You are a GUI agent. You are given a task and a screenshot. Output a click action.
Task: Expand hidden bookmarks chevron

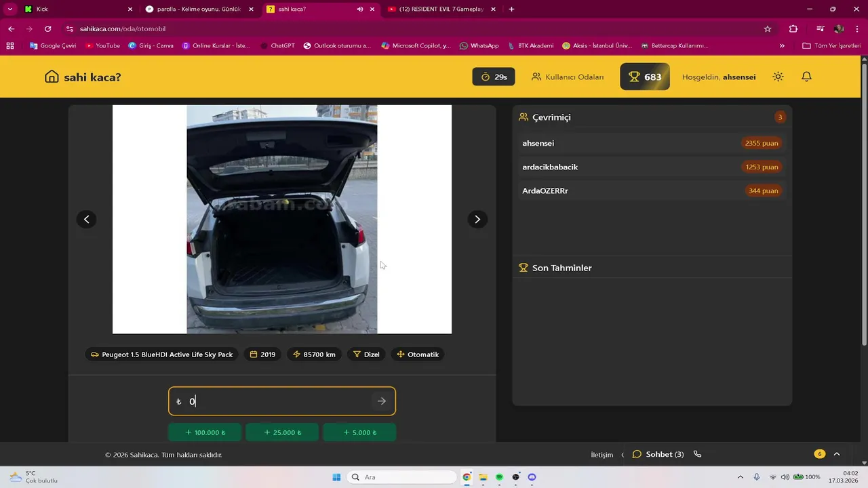782,45
